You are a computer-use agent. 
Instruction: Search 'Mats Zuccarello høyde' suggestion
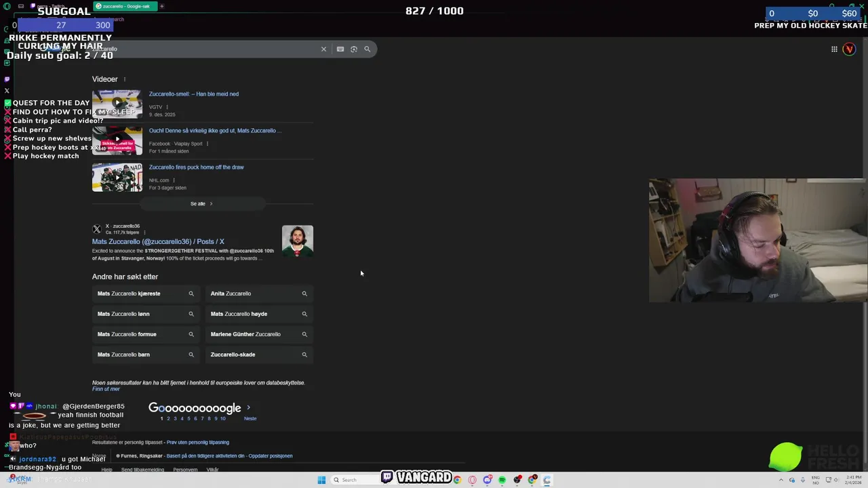[x=259, y=314]
